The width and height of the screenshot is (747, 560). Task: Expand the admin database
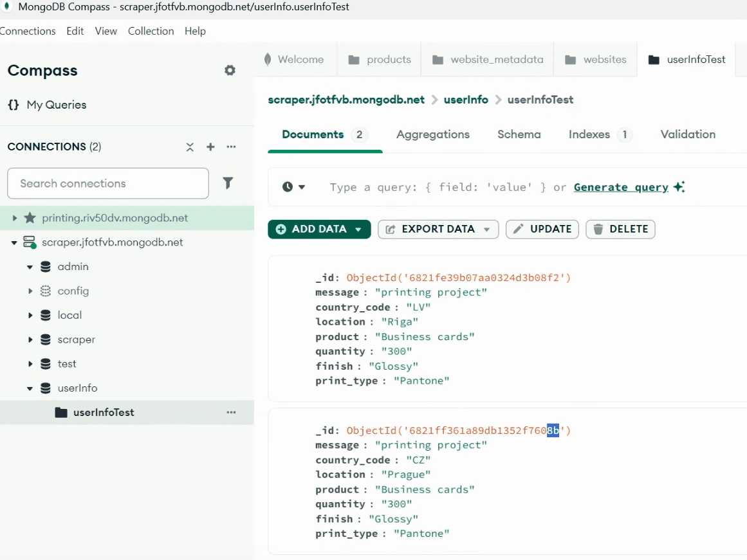pyautogui.click(x=30, y=266)
